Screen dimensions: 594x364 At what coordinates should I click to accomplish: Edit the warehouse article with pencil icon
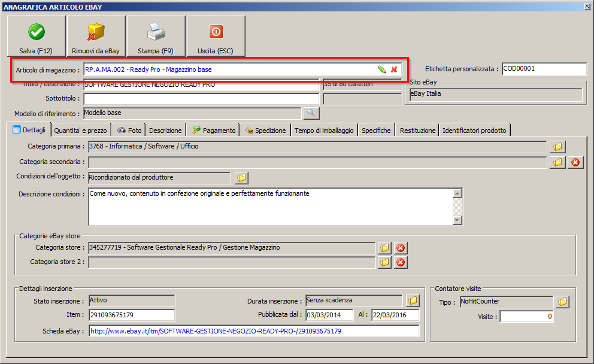coord(381,69)
